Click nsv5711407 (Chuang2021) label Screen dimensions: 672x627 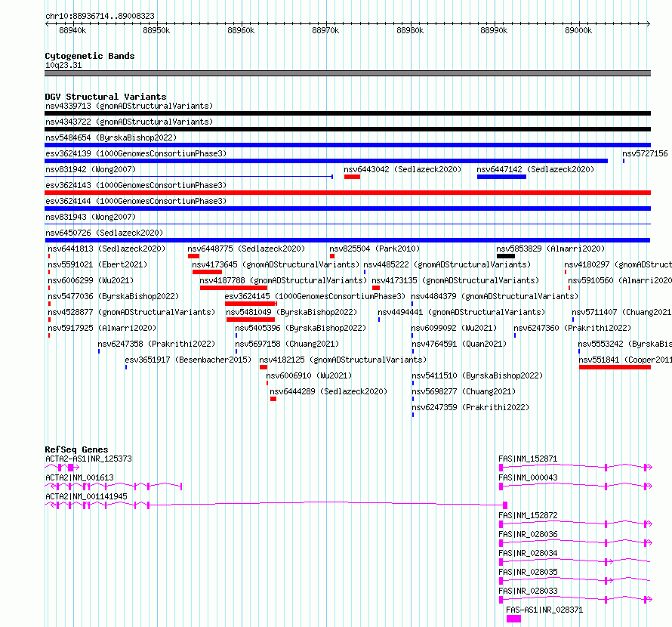621,312
